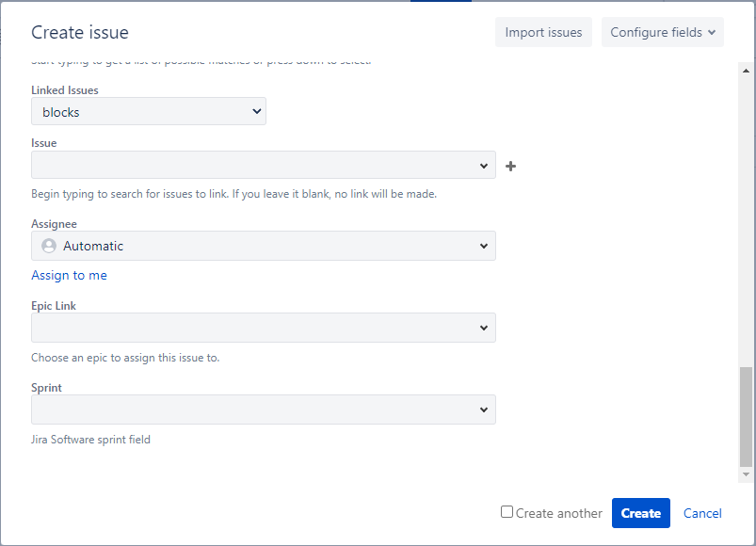756x546 pixels.
Task: Click the Epic Link label
Action: click(54, 306)
